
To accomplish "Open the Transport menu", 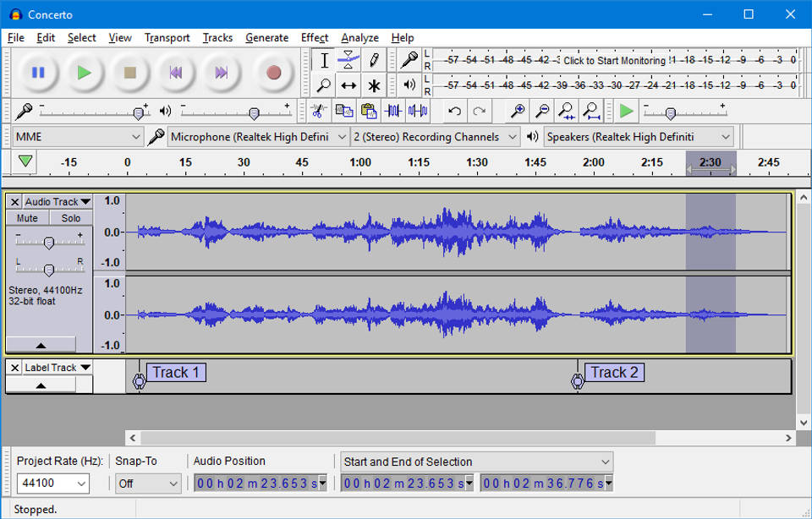I will point(167,37).
